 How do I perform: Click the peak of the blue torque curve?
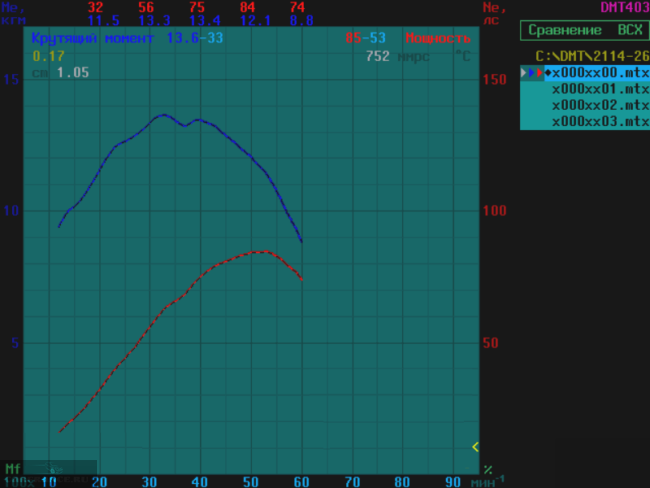point(162,114)
